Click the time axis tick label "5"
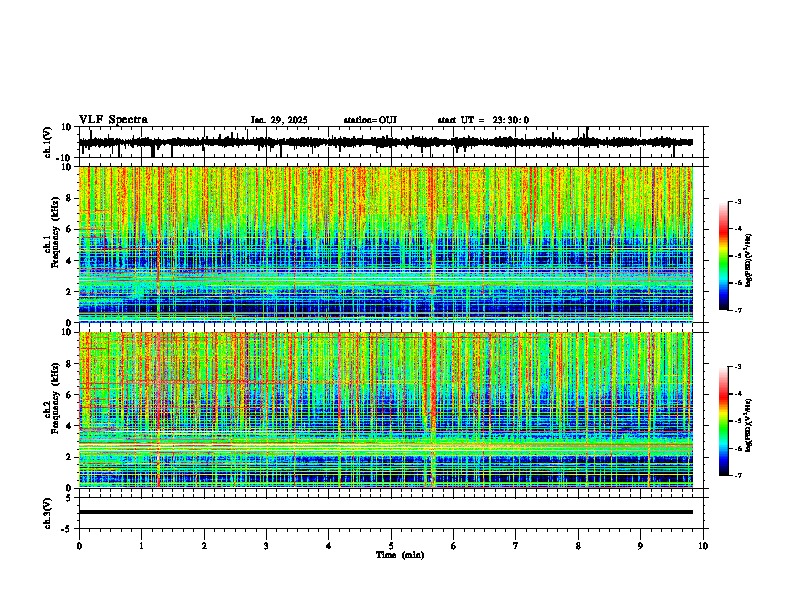 [x=391, y=546]
